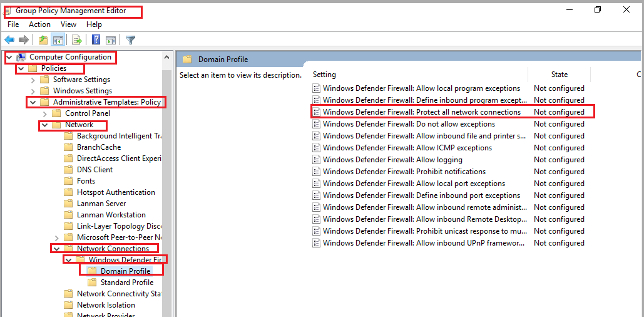Expand the Control Panel folder
Image resolution: width=644 pixels, height=317 pixels.
pyautogui.click(x=44, y=113)
